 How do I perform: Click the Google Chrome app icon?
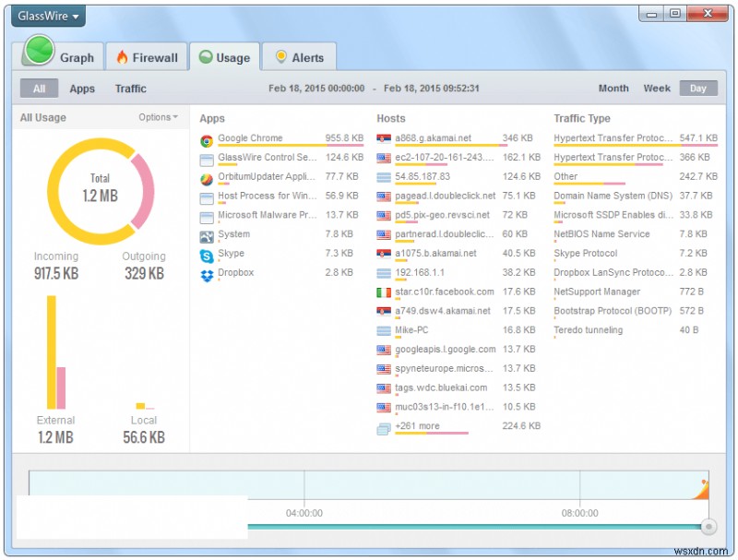(207, 140)
